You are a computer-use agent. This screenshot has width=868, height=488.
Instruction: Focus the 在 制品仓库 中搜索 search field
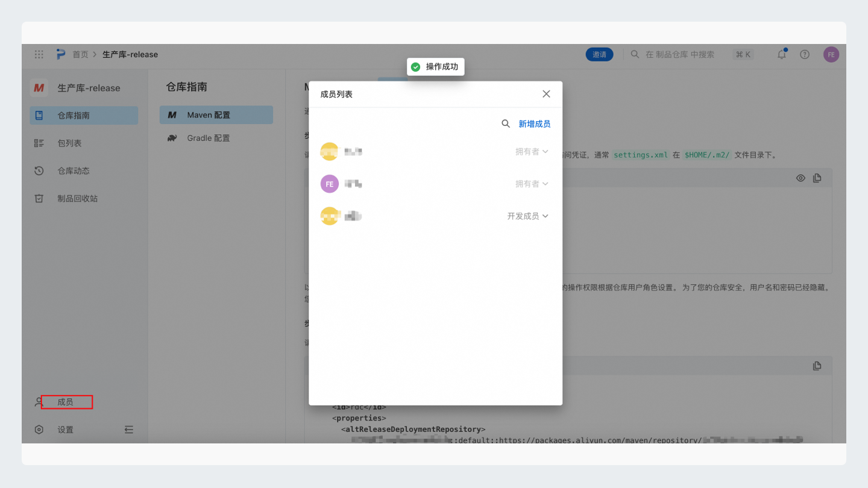click(x=680, y=54)
